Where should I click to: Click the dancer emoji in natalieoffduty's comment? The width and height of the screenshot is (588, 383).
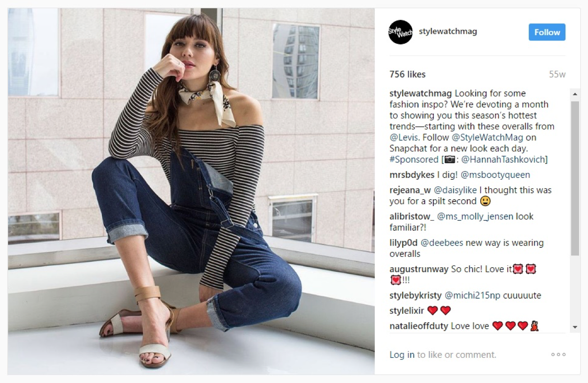coord(534,326)
